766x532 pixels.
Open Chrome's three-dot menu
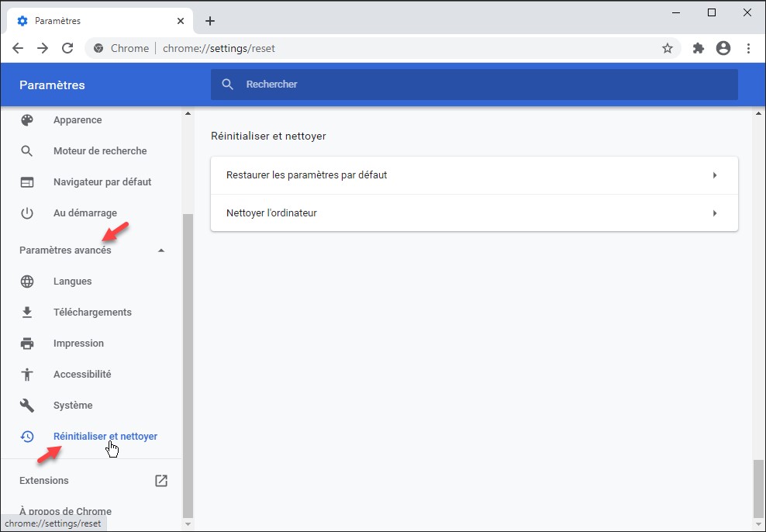coord(748,48)
